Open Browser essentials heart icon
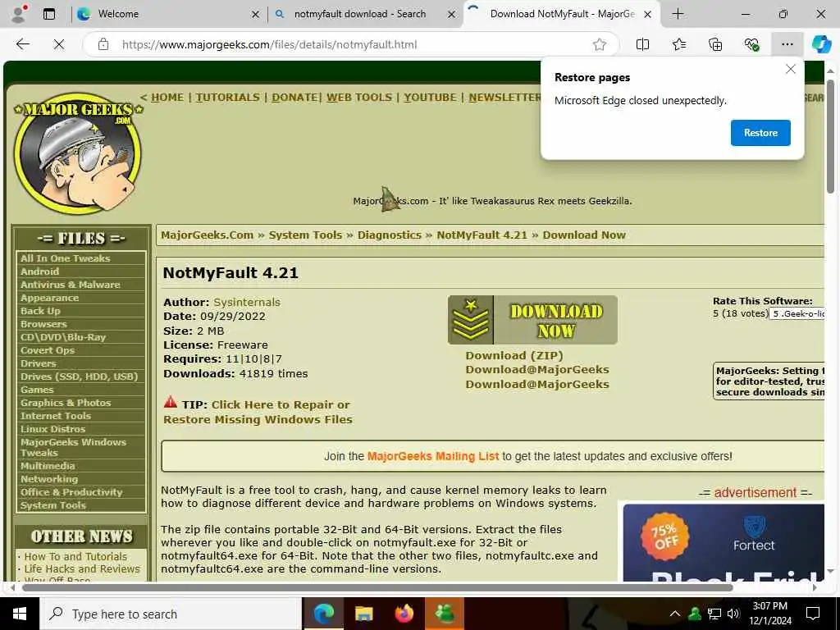 tap(751, 44)
